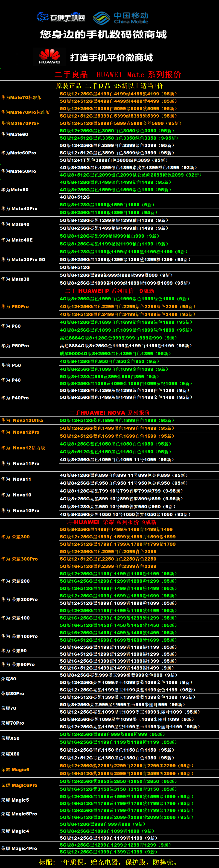Select the 华为 Nova12Pro model cell
The image size is (219, 868).
[x=29, y=432]
